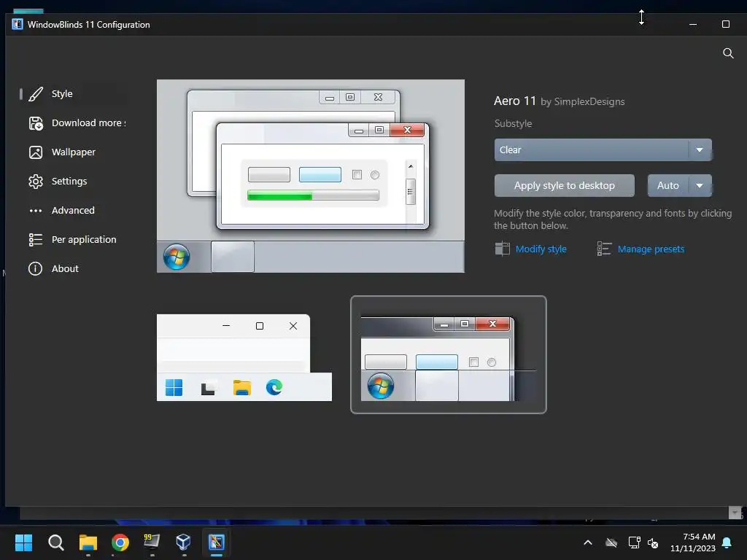
Task: Open the clock showing 7:54 AM
Action: pos(693,542)
